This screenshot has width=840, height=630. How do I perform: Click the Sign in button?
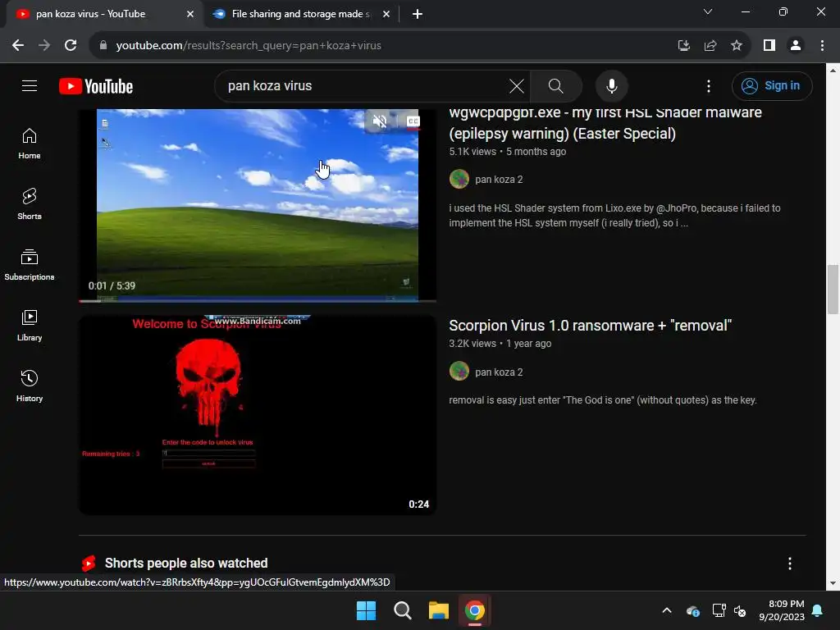(771, 85)
